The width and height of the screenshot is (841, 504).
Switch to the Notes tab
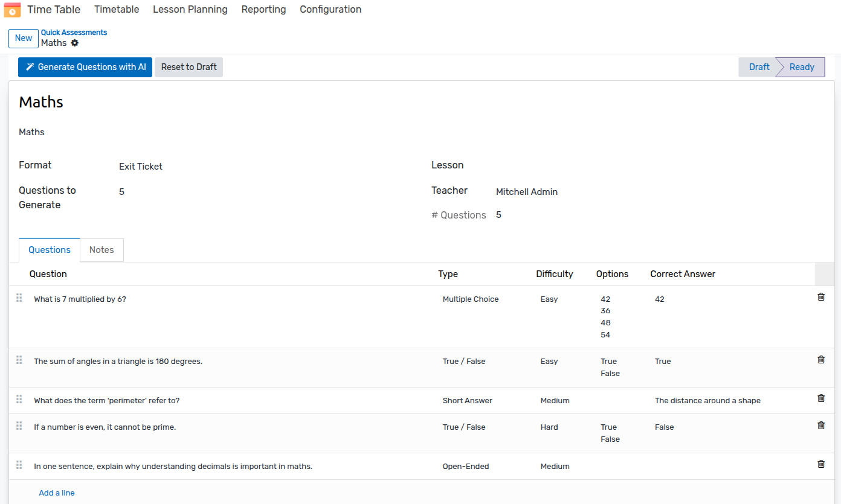tap(101, 250)
